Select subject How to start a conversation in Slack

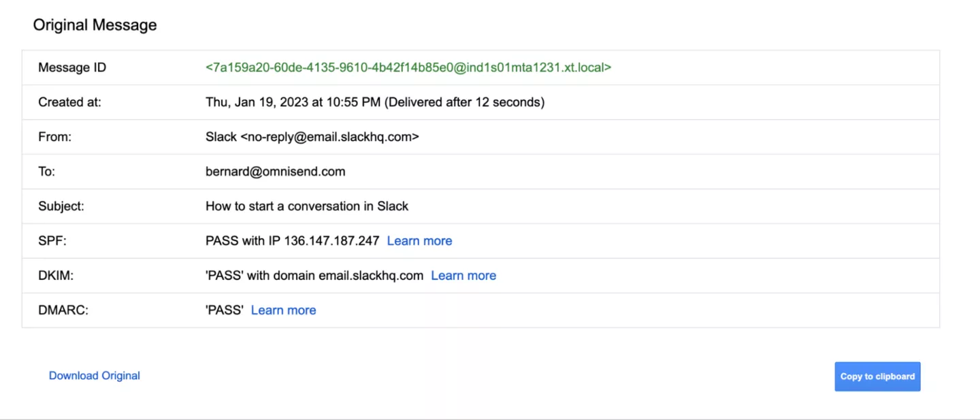tap(307, 206)
